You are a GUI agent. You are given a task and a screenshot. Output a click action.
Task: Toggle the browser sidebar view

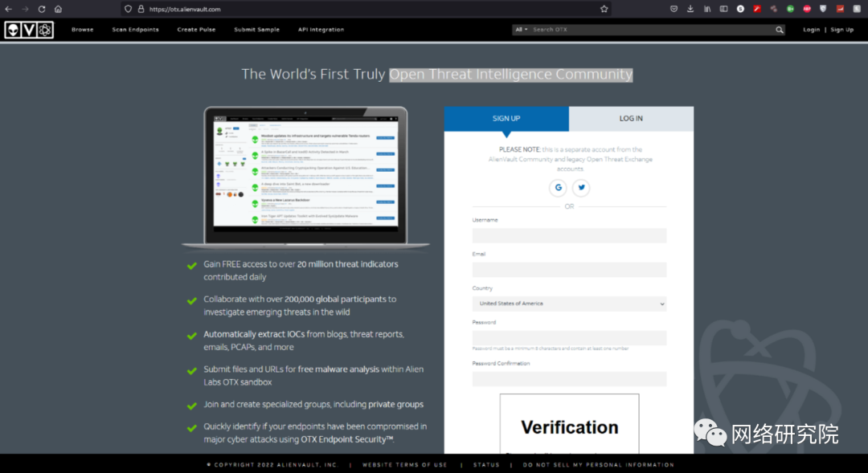pos(723,9)
